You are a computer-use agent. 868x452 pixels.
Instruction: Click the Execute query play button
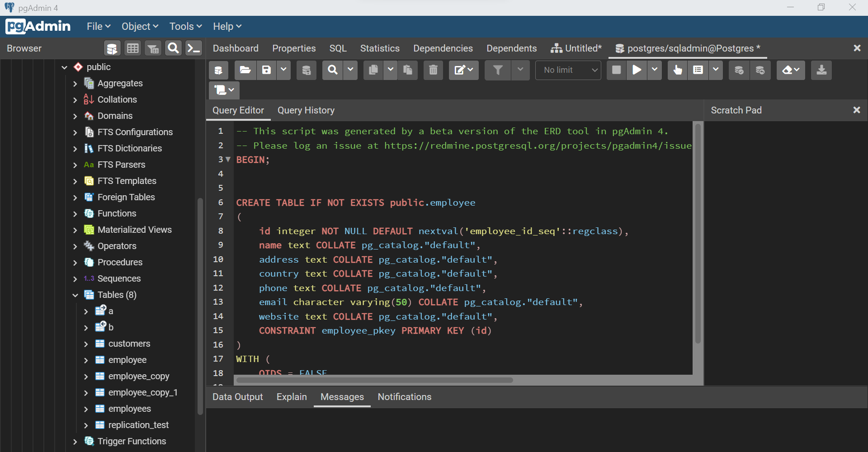pyautogui.click(x=637, y=70)
